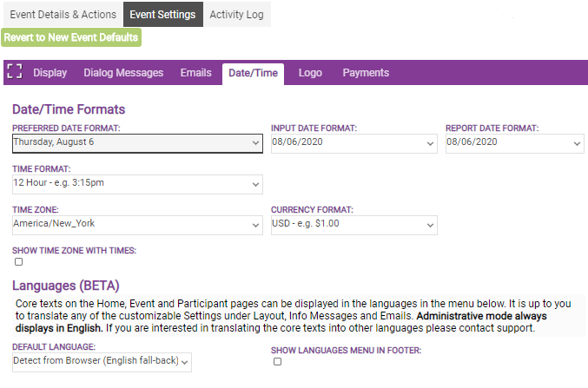
Task: Expand the Input Date Format dropdown
Action: click(353, 142)
